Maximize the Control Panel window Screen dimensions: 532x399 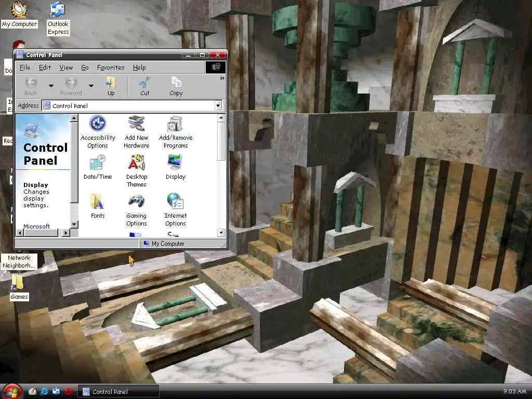202,55
